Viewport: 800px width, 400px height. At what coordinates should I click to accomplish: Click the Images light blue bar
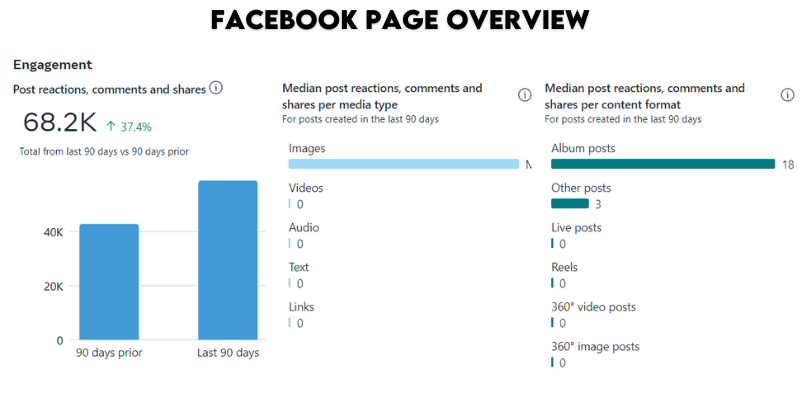click(x=404, y=164)
